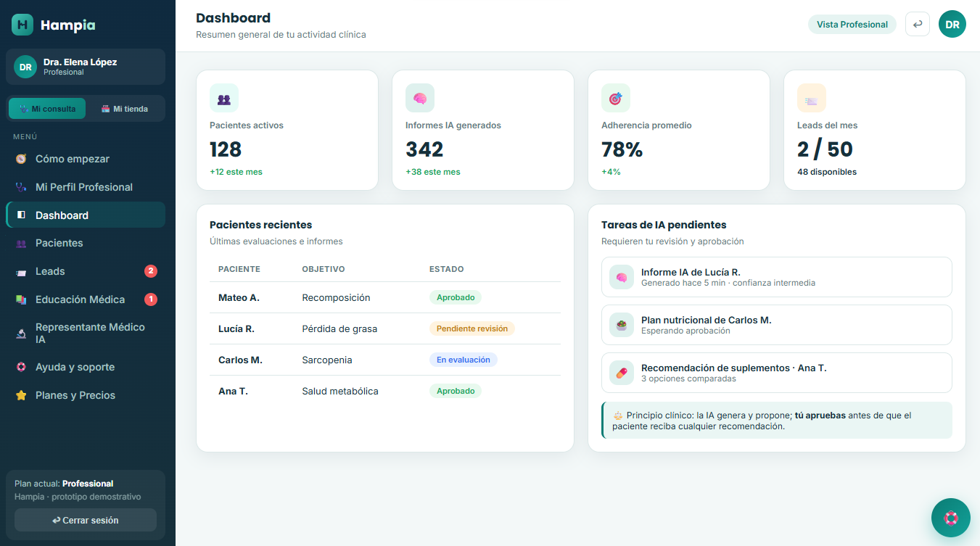Click the pill icon beside Recomendación de suplementos
The width and height of the screenshot is (980, 546).
click(x=622, y=373)
